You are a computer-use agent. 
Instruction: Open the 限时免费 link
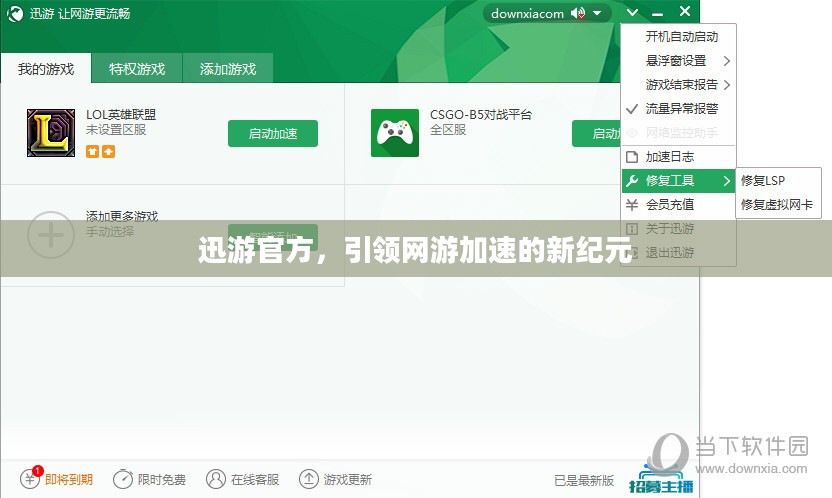(162, 479)
